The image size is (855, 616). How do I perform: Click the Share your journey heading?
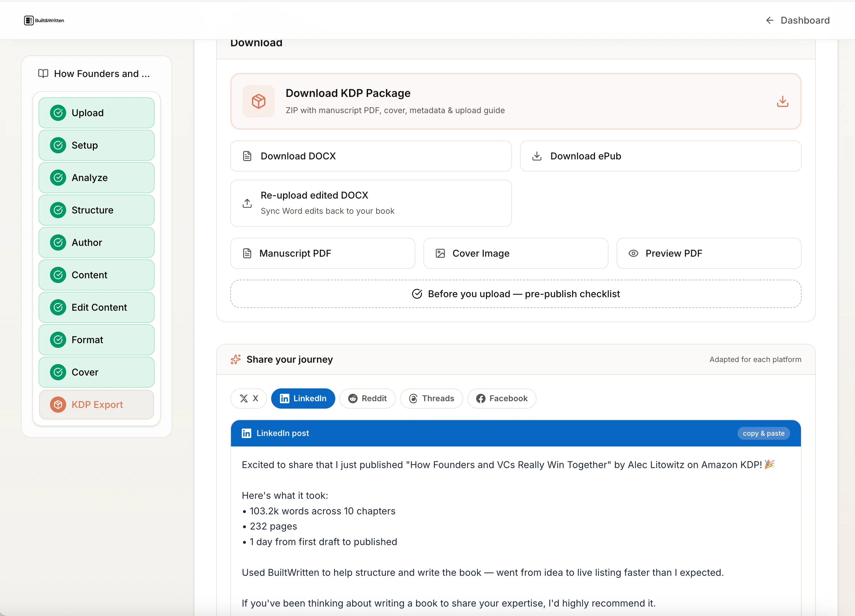(x=289, y=359)
